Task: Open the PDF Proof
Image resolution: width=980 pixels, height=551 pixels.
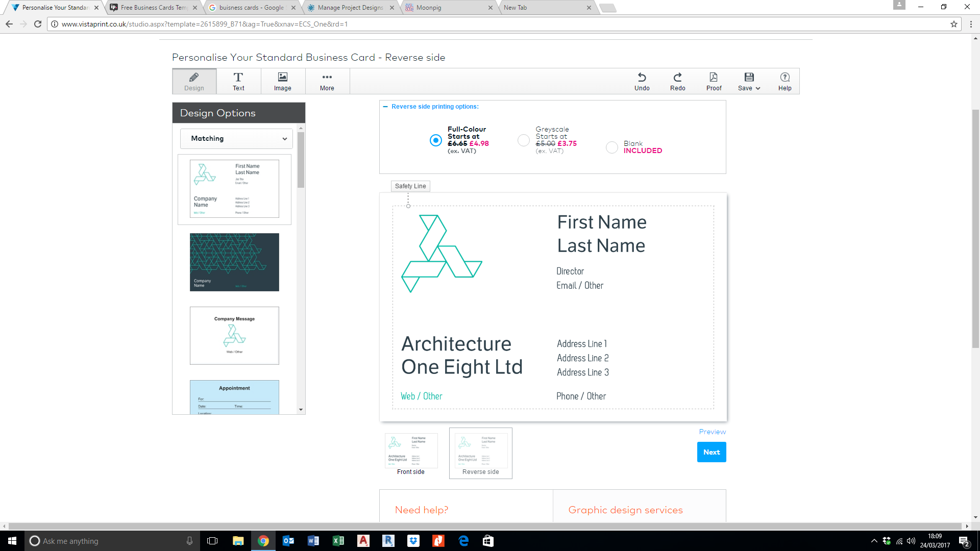Action: pos(714,81)
